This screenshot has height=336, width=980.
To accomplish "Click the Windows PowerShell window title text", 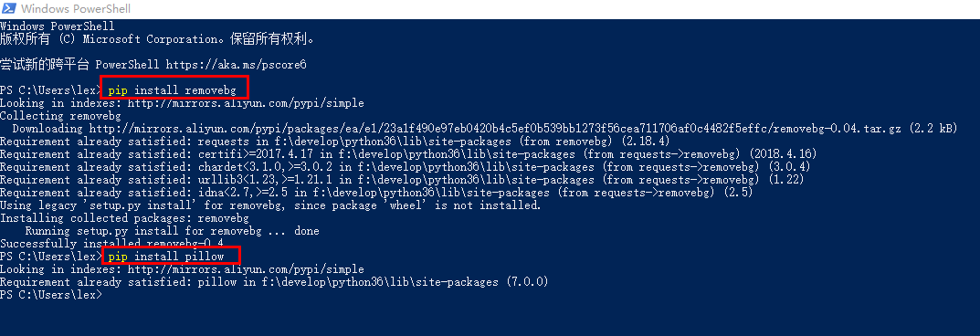I will coord(76,9).
